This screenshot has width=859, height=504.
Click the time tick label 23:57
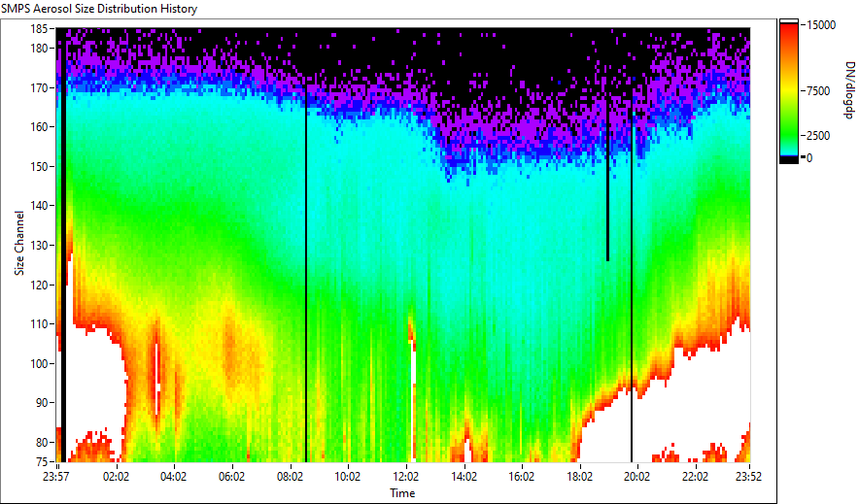(56, 477)
